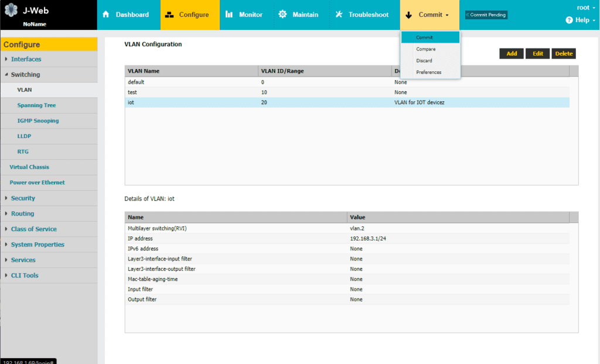Select the iot VLAN row

[x=347, y=102]
